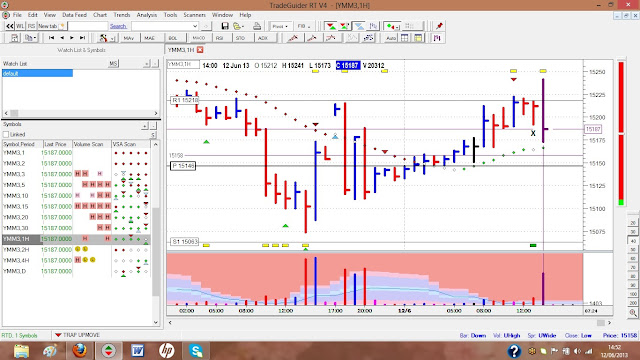Toggle the light-blue indicator triangles icon

point(359,26)
